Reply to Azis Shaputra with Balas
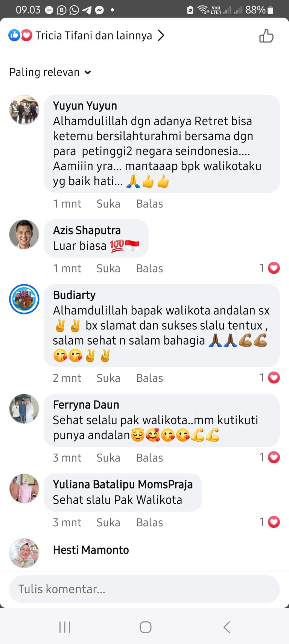Screen dimensions: 289x644 149,269
